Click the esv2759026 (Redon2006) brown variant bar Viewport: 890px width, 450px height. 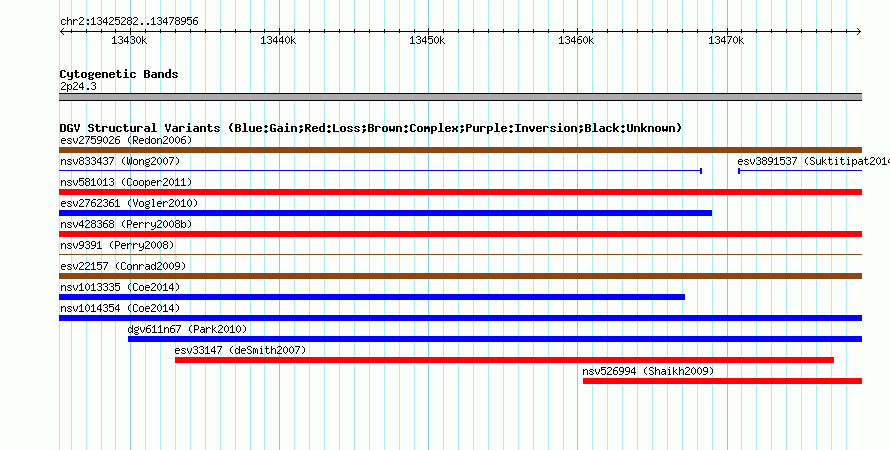(460, 150)
